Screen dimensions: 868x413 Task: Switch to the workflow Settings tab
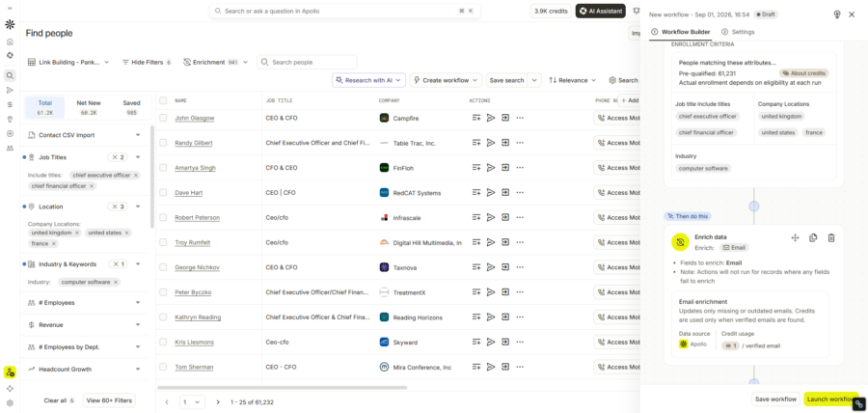(738, 32)
